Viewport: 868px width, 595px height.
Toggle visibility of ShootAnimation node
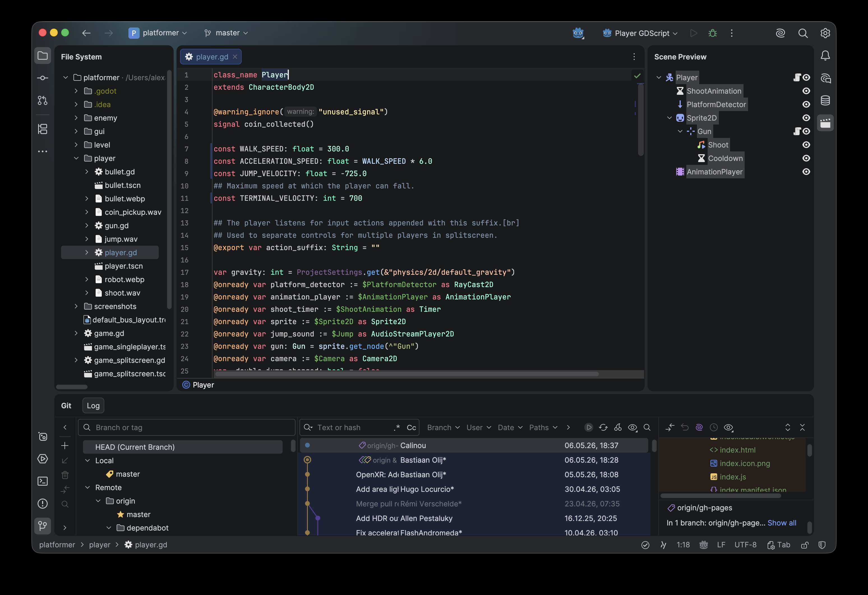click(x=806, y=91)
